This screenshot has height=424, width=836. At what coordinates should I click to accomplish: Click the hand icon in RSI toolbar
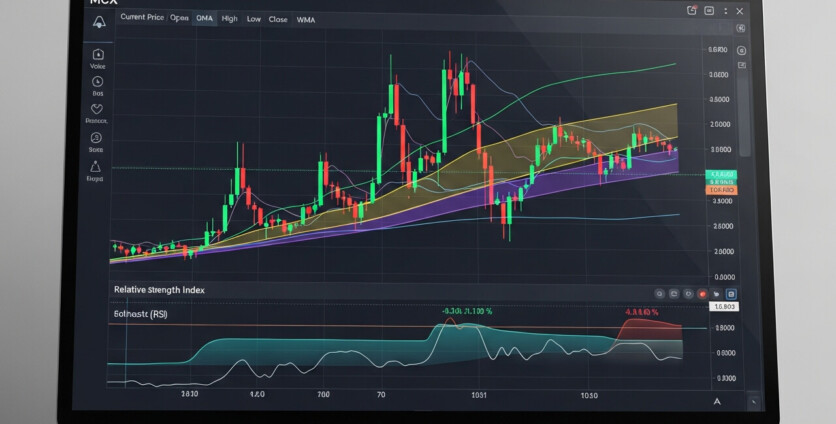717,294
